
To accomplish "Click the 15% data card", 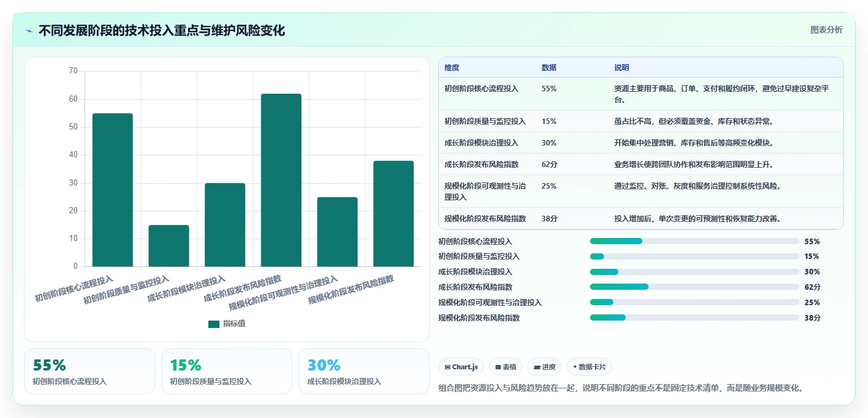I will pyautogui.click(x=226, y=371).
